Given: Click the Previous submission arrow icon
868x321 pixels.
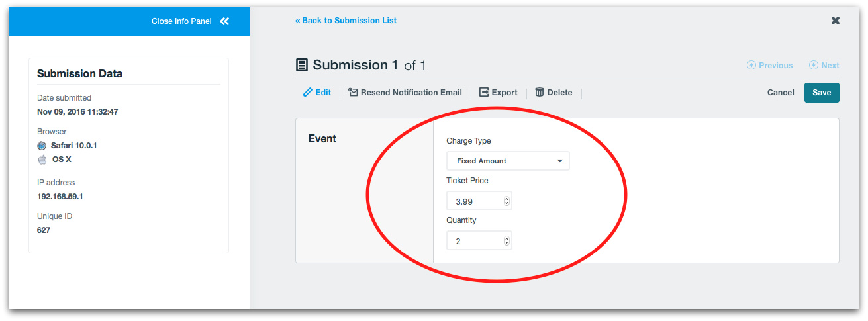Looking at the screenshot, I should click(751, 66).
